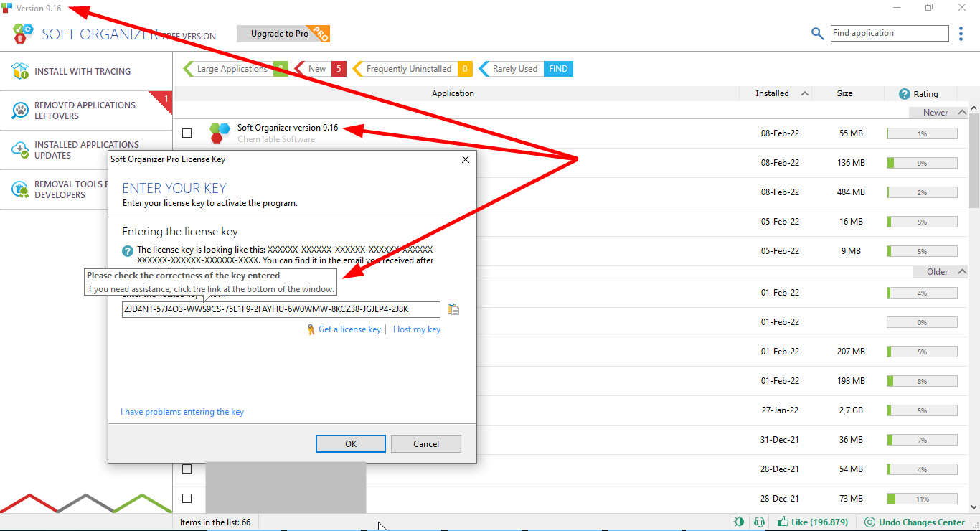The height and width of the screenshot is (531, 980).
Task: Click the 207 MB size value
Action: (852, 352)
